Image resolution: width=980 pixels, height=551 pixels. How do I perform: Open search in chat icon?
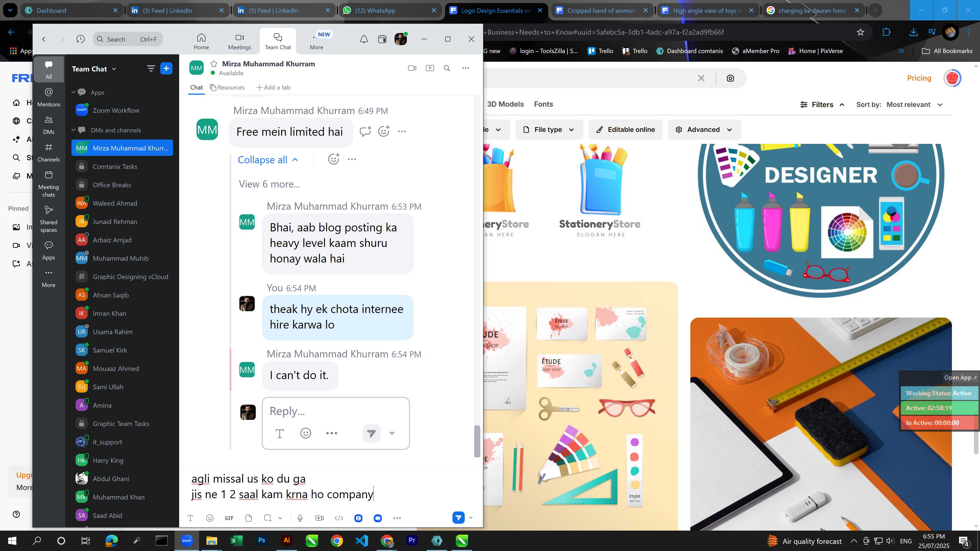(447, 68)
